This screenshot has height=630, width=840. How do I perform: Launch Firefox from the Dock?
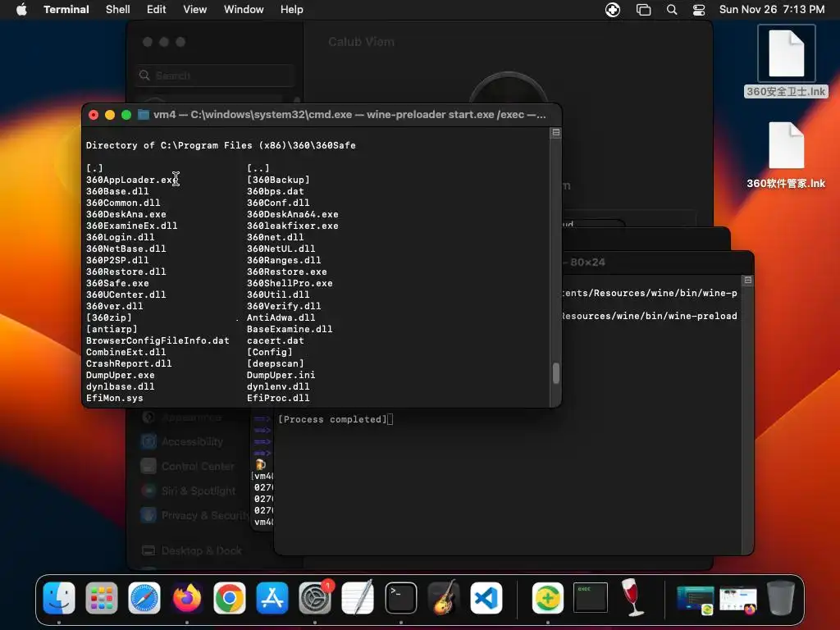pos(187,598)
